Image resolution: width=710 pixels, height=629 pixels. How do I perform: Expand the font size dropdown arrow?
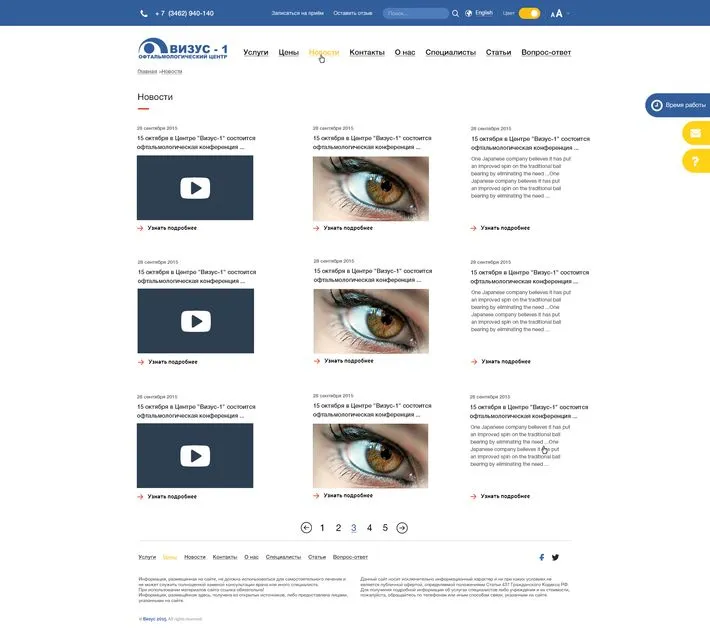pos(568,14)
